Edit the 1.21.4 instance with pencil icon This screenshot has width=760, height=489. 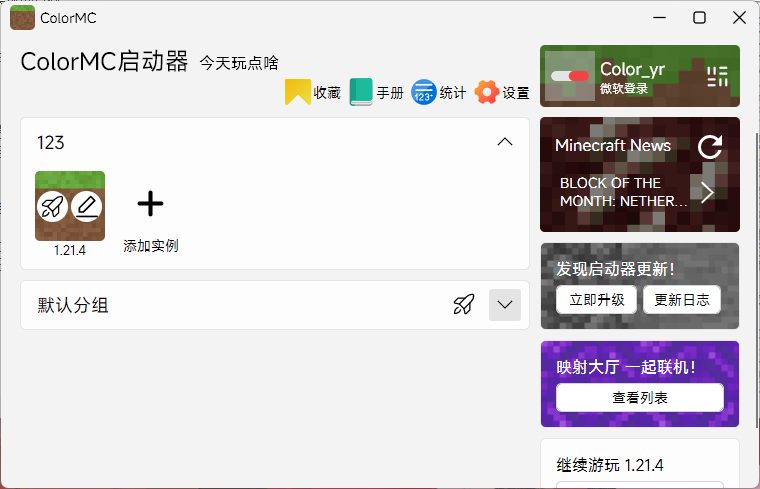87,207
